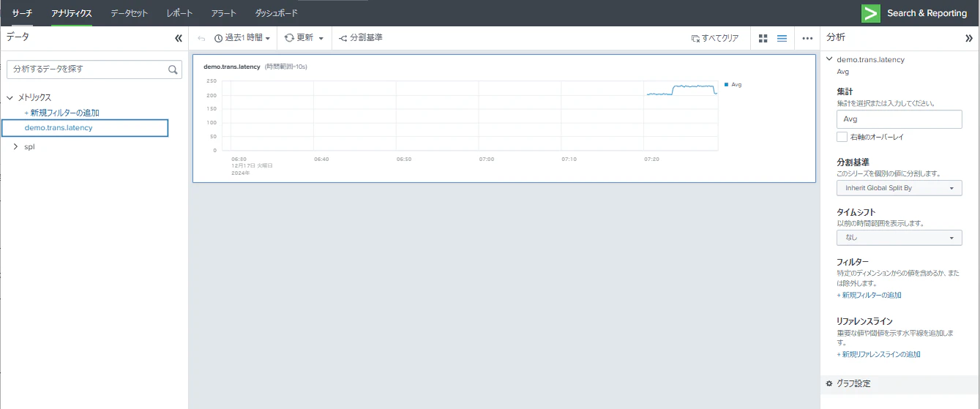Open the ダッシュボード tab
This screenshot has width=980, height=409.
277,13
